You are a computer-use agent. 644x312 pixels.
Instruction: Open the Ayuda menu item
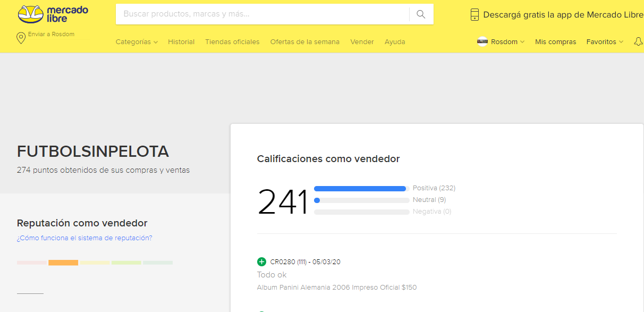coord(395,41)
